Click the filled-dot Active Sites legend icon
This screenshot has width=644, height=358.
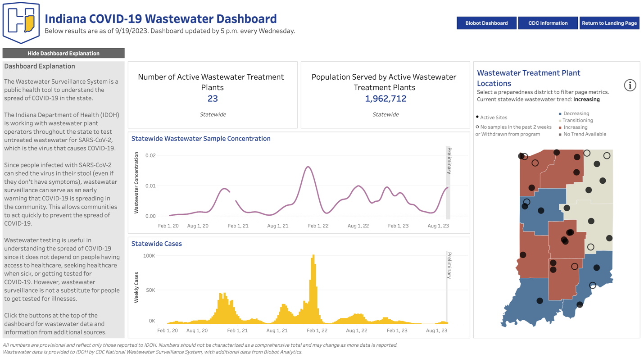coord(477,116)
